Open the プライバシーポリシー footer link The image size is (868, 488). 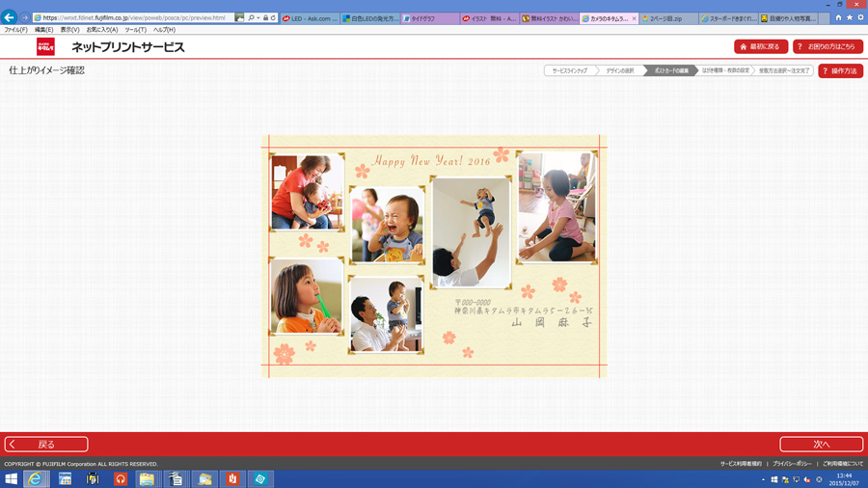(791, 464)
